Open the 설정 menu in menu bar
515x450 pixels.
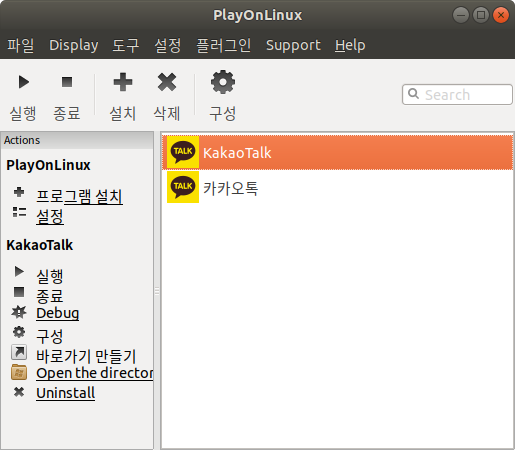[x=168, y=45]
